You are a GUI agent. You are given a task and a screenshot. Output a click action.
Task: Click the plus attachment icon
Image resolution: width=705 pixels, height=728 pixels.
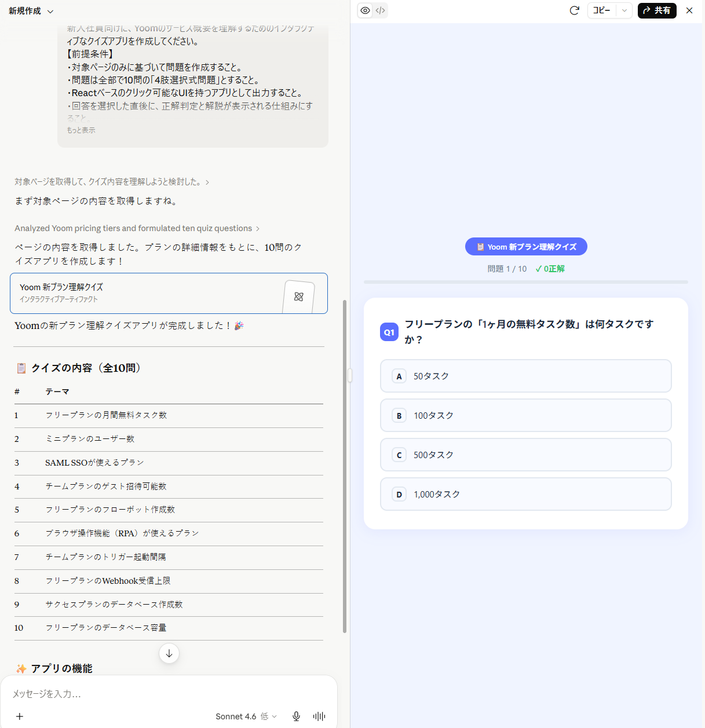tap(20, 716)
